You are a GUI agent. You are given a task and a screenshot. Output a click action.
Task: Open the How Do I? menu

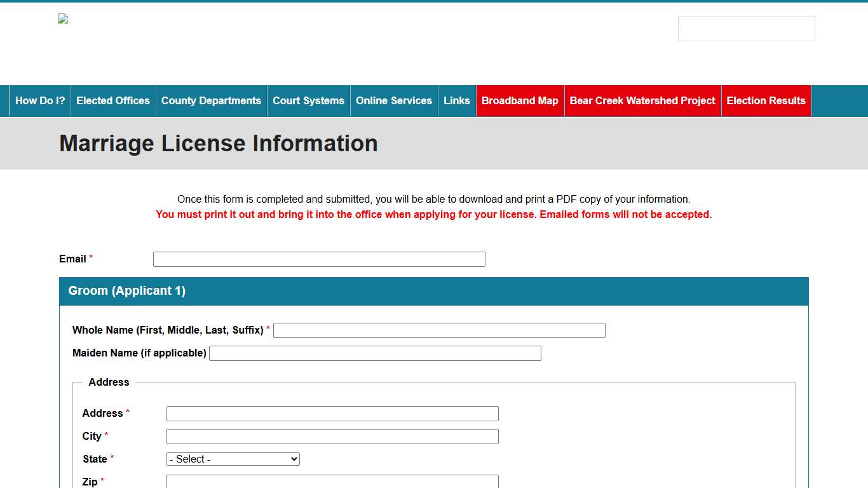(39, 100)
